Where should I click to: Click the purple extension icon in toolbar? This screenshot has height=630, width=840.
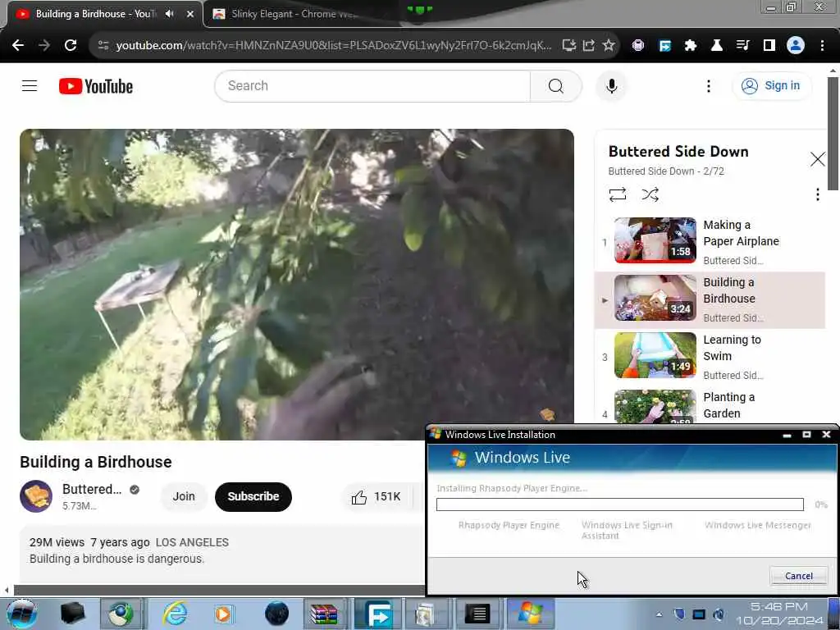pos(638,46)
